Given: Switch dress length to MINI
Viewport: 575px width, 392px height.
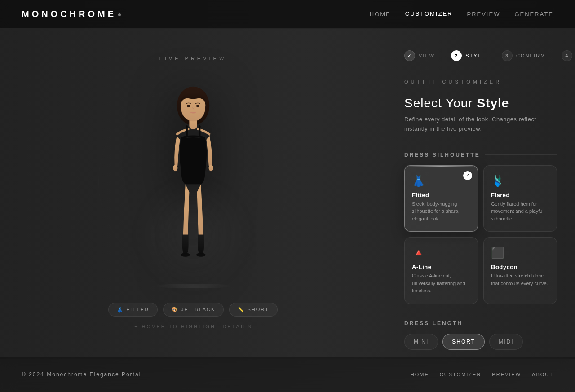Looking at the screenshot, I should pos(421,341).
